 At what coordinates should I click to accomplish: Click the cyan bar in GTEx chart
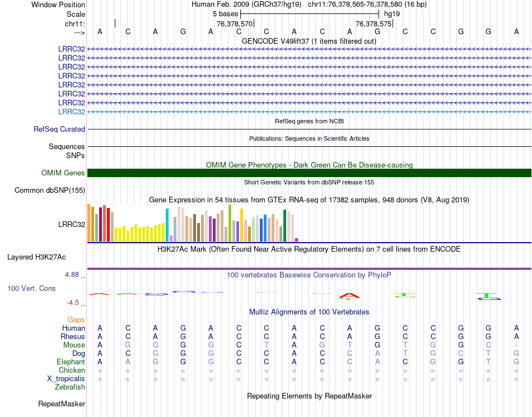coord(167,225)
